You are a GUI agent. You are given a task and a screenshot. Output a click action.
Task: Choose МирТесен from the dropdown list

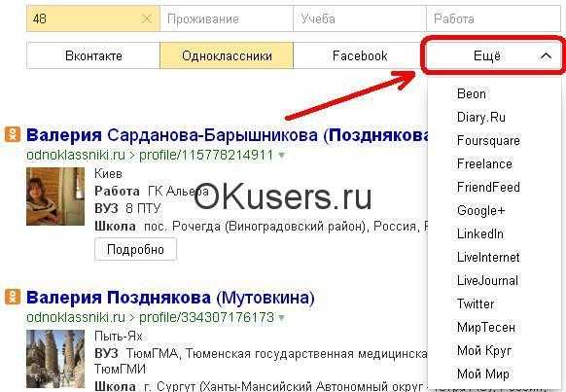[x=485, y=327]
